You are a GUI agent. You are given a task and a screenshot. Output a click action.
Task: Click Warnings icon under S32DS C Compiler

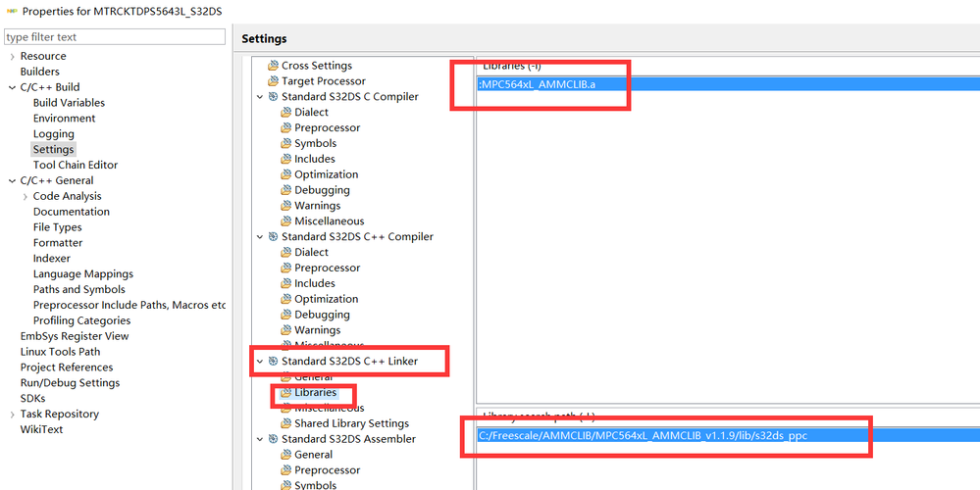coord(285,206)
